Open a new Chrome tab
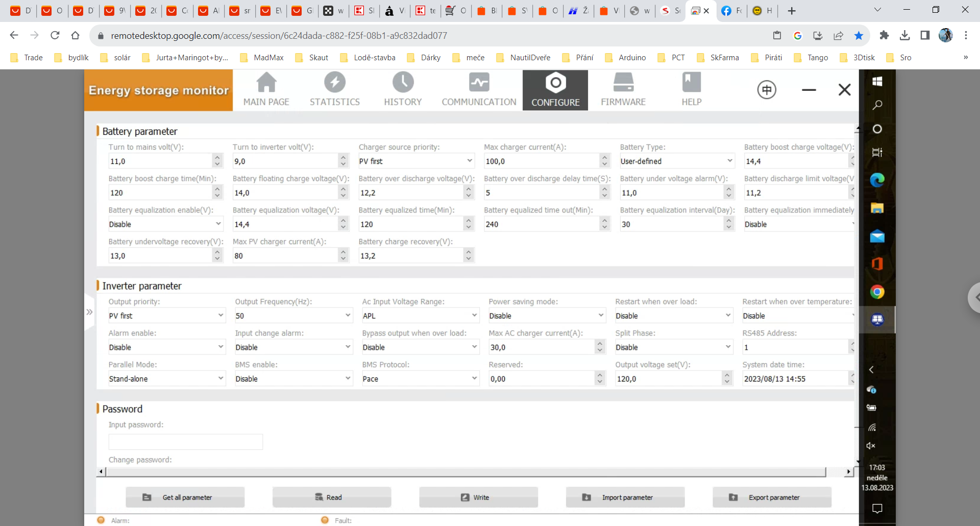The width and height of the screenshot is (980, 526). [x=792, y=11]
